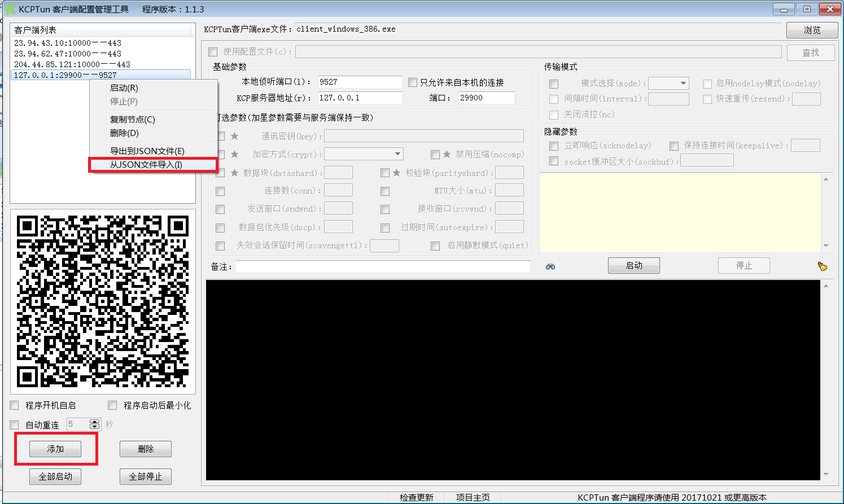
Task: Click inside the yellow notes text area
Action: coord(680,212)
